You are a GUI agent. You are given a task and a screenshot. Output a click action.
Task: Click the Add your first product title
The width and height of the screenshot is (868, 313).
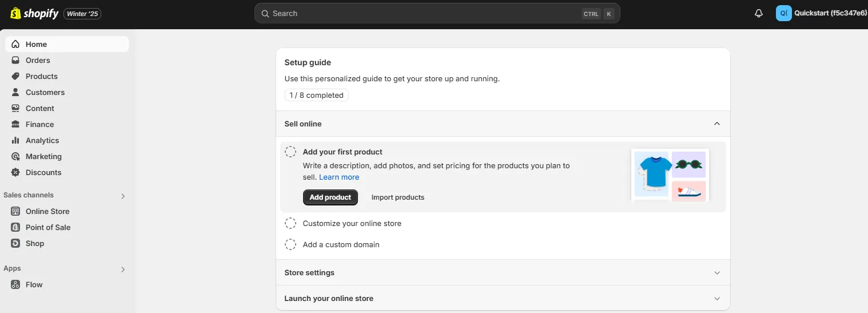pos(343,152)
